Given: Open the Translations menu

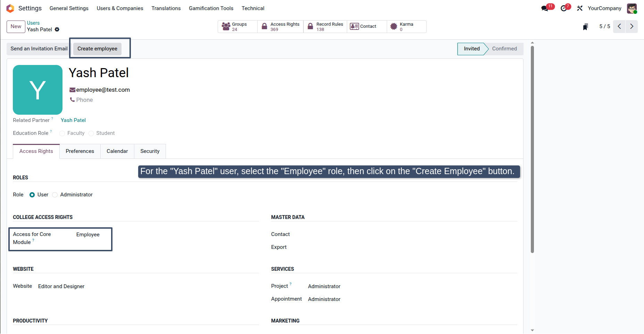Looking at the screenshot, I should (166, 8).
